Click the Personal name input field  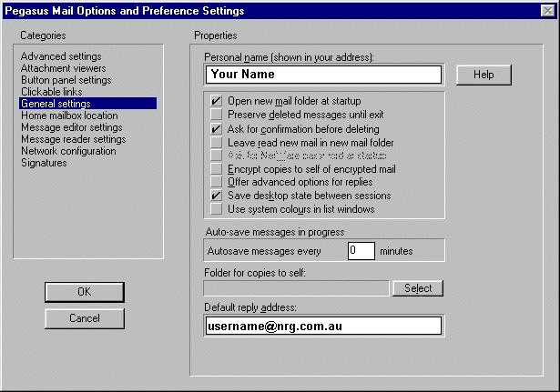click(324, 75)
